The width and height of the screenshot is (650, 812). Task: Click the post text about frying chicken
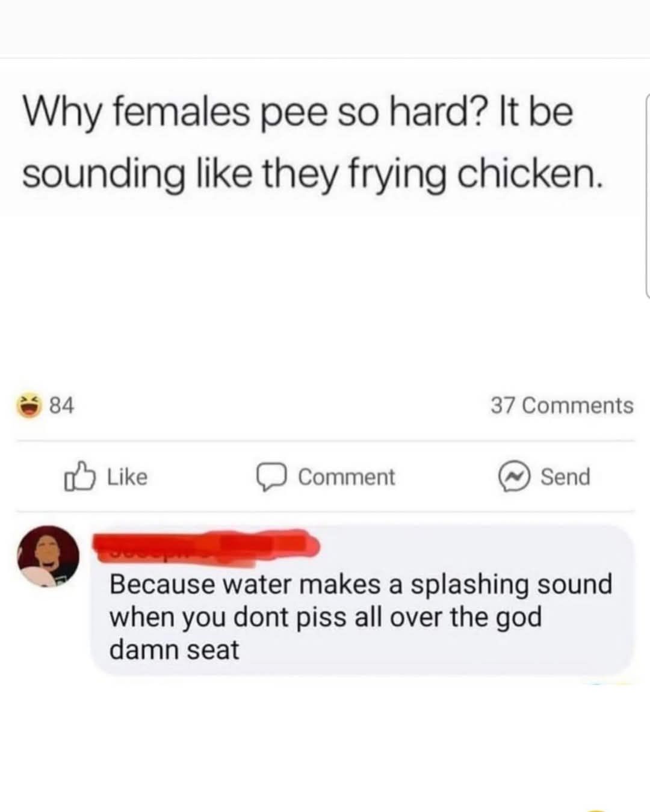coord(312,174)
